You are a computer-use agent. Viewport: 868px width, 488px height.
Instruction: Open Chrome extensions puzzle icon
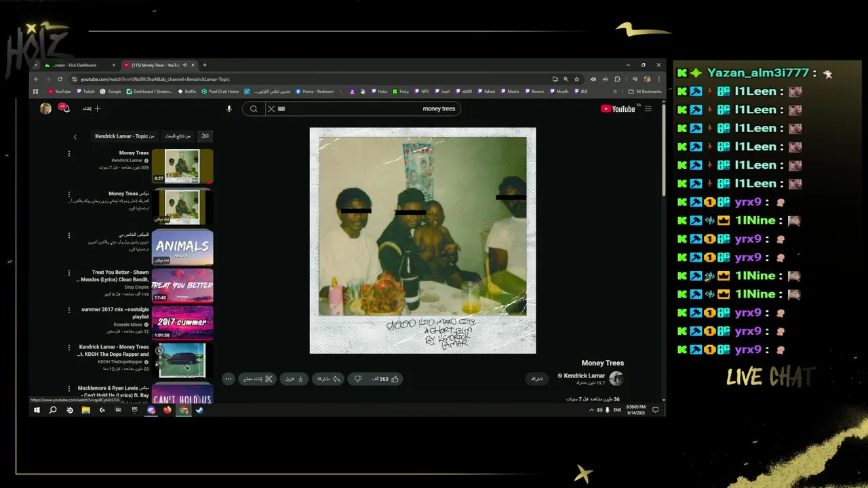click(x=616, y=79)
